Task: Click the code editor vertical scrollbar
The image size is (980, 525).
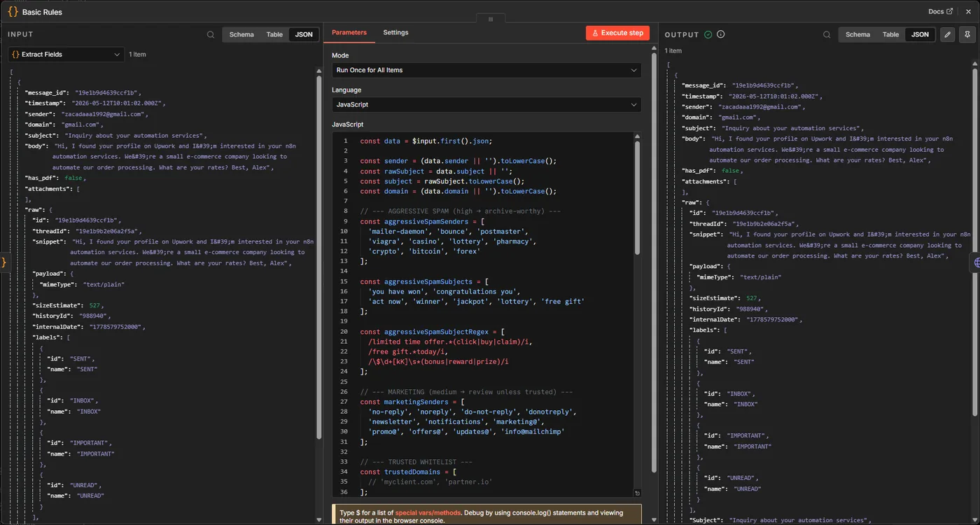Action: click(x=636, y=197)
